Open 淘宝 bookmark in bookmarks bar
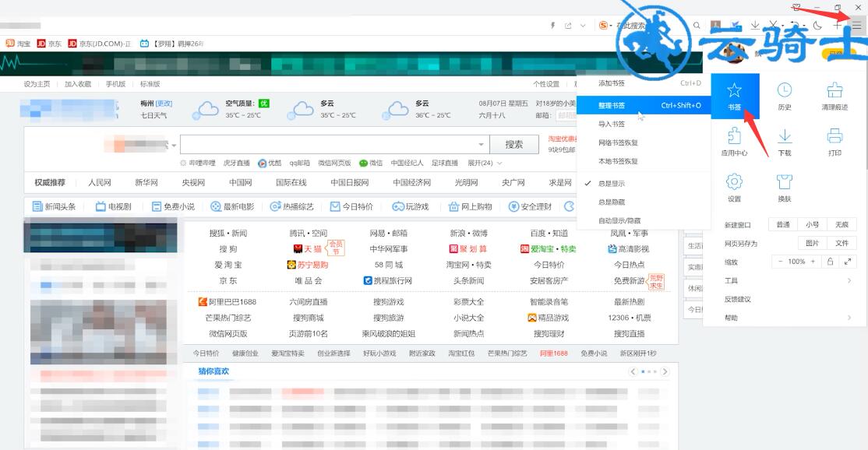Image resolution: width=868 pixels, height=450 pixels. coord(18,44)
